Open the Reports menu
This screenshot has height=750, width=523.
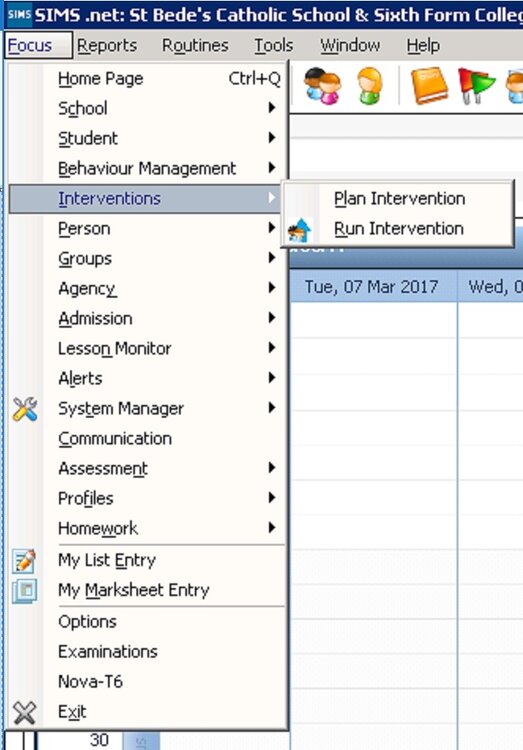(107, 45)
